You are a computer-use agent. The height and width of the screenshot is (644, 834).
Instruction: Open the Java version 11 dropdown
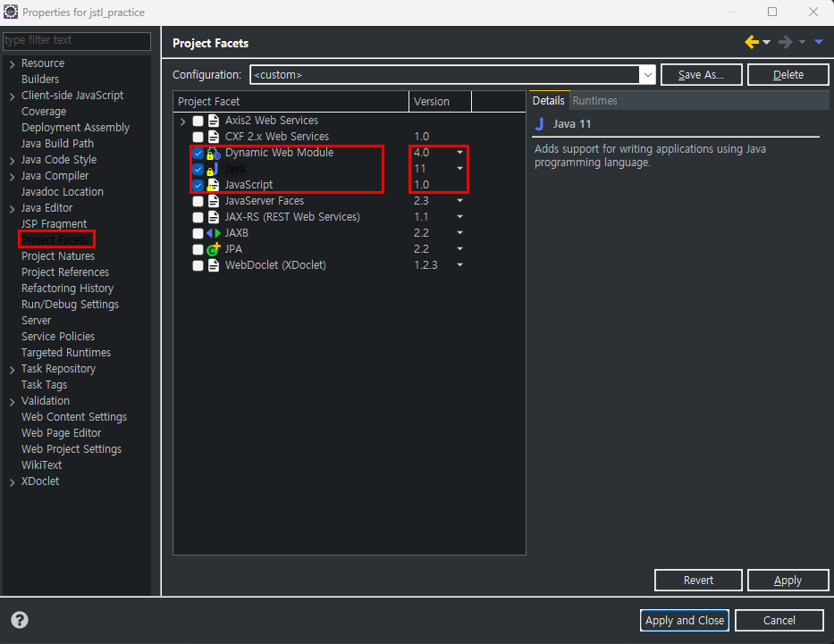pos(459,169)
